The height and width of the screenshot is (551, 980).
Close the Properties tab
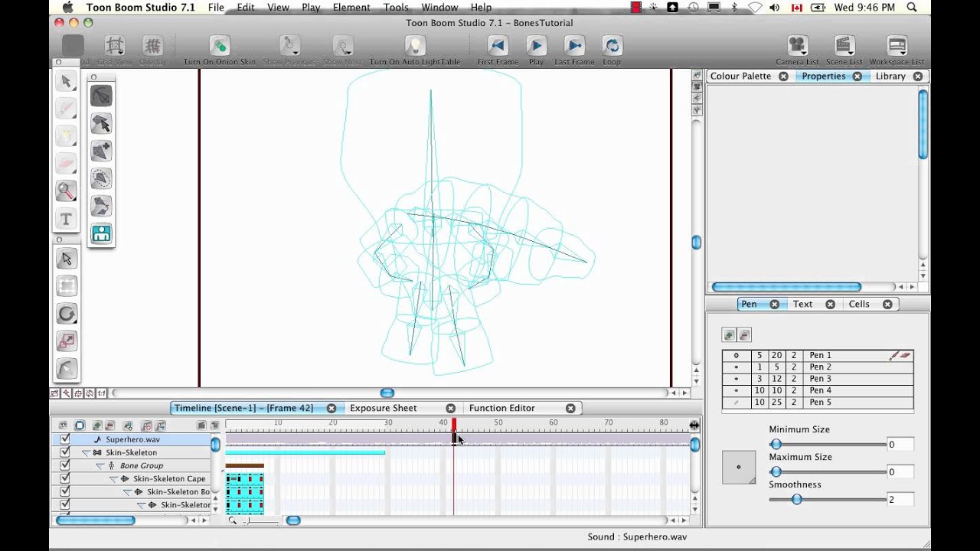point(857,76)
